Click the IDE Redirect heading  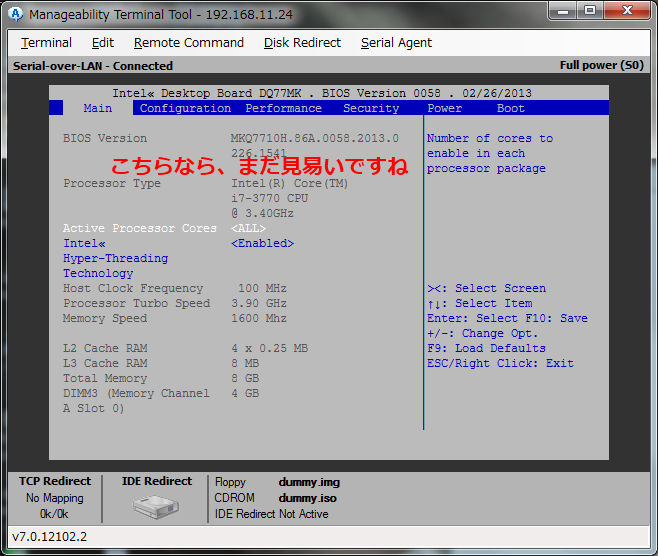pyautogui.click(x=157, y=481)
